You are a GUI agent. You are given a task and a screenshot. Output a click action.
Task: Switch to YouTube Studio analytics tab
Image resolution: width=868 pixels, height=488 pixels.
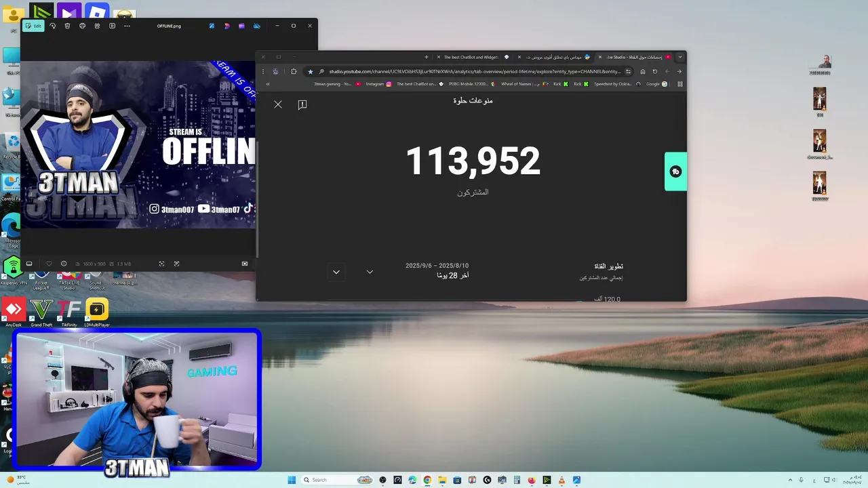pyautogui.click(x=633, y=57)
